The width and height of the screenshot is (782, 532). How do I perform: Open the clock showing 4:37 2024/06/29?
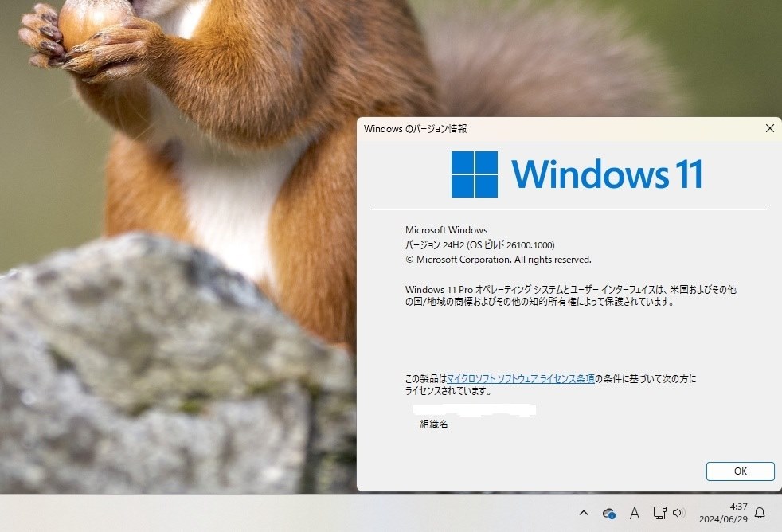pos(723,513)
